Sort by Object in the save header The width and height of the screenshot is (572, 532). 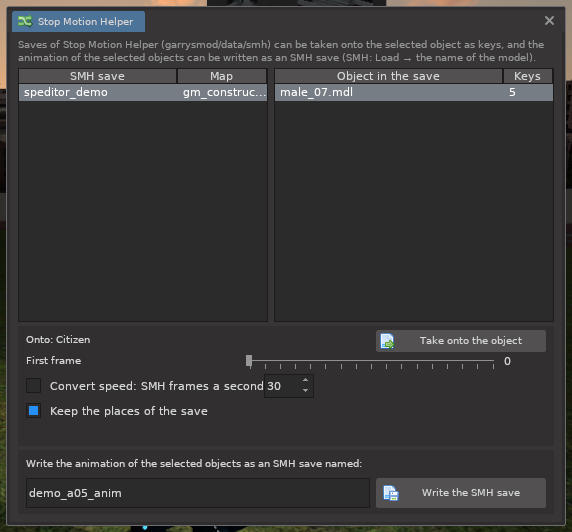click(x=388, y=76)
